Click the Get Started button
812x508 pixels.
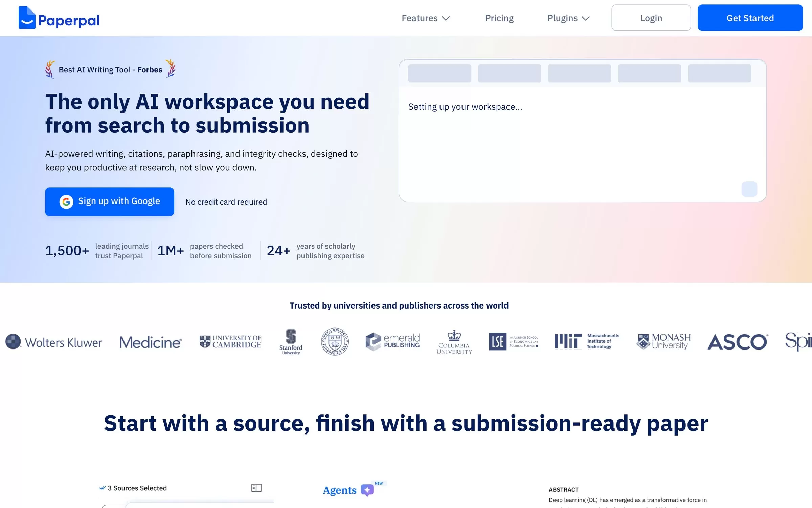click(x=750, y=18)
